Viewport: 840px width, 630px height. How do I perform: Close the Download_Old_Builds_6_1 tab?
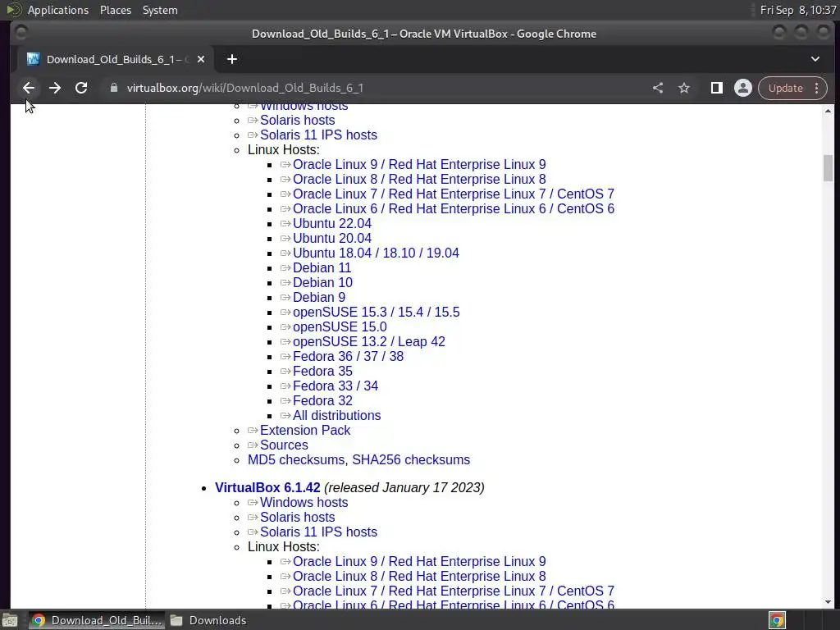click(201, 59)
